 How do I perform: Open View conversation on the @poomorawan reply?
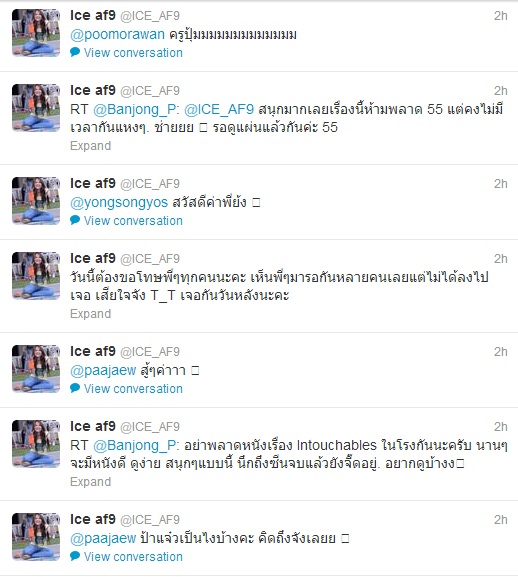click(133, 53)
